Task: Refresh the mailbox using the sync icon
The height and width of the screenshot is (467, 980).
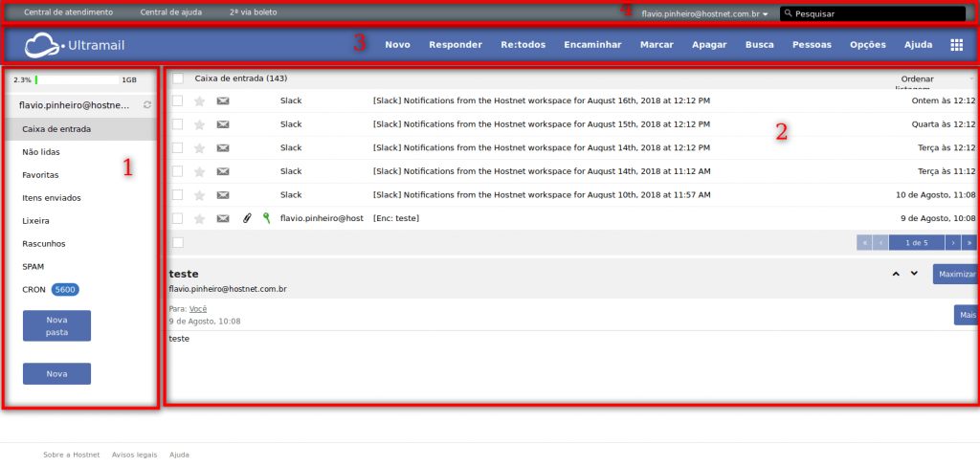Action: pos(146,104)
